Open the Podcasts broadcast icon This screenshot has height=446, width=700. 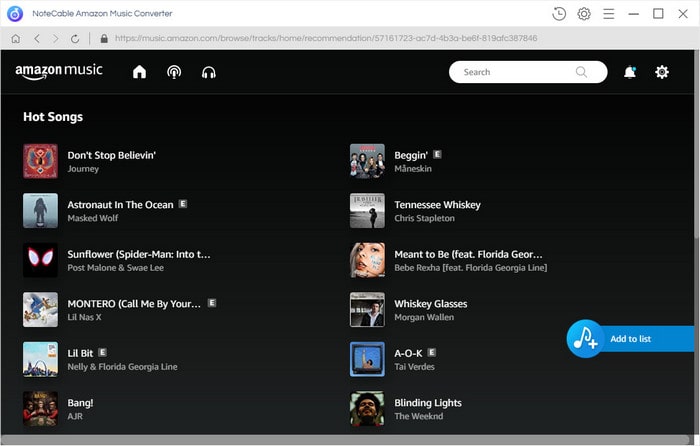(174, 72)
